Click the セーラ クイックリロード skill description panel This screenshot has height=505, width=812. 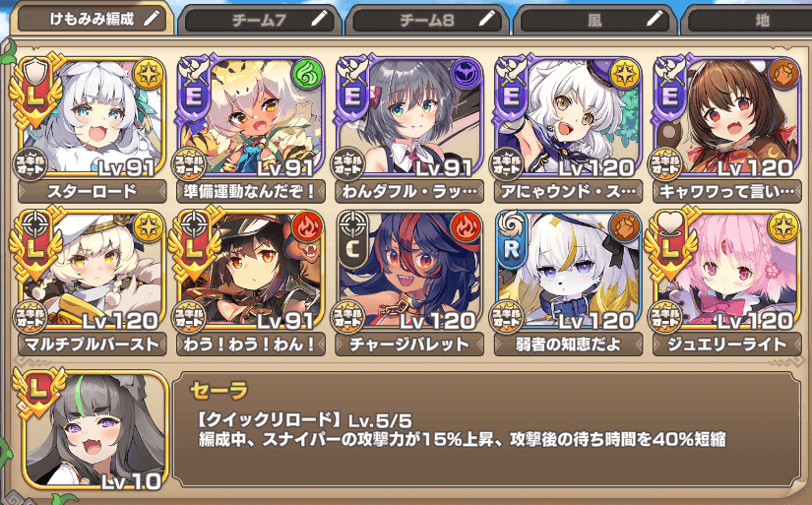tap(487, 429)
